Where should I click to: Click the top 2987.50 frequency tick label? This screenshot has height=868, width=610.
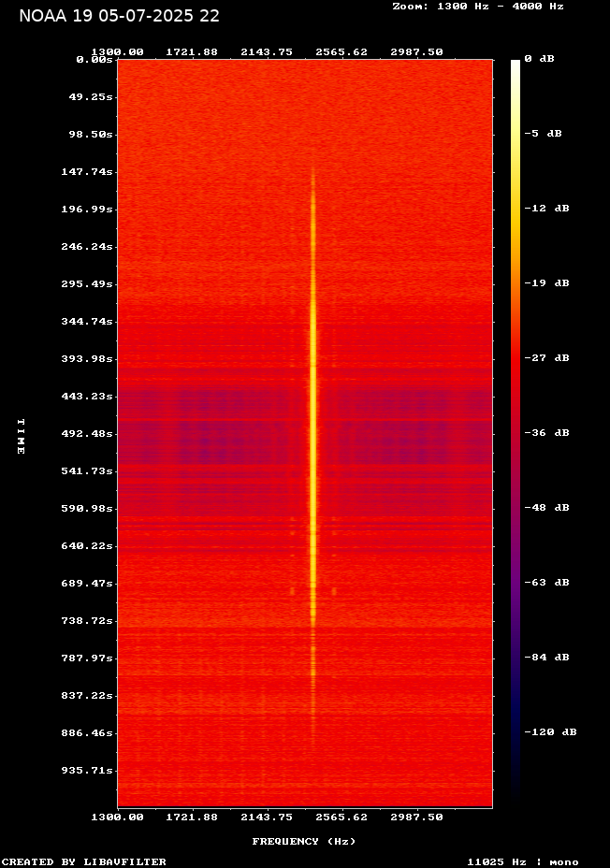(416, 52)
